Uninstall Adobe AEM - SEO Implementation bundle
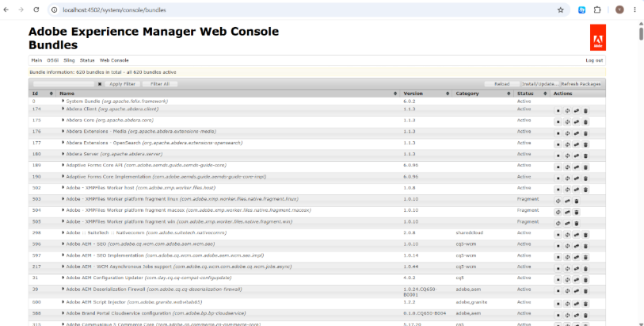Image resolution: width=644 pixels, height=326 pixels. (585, 257)
